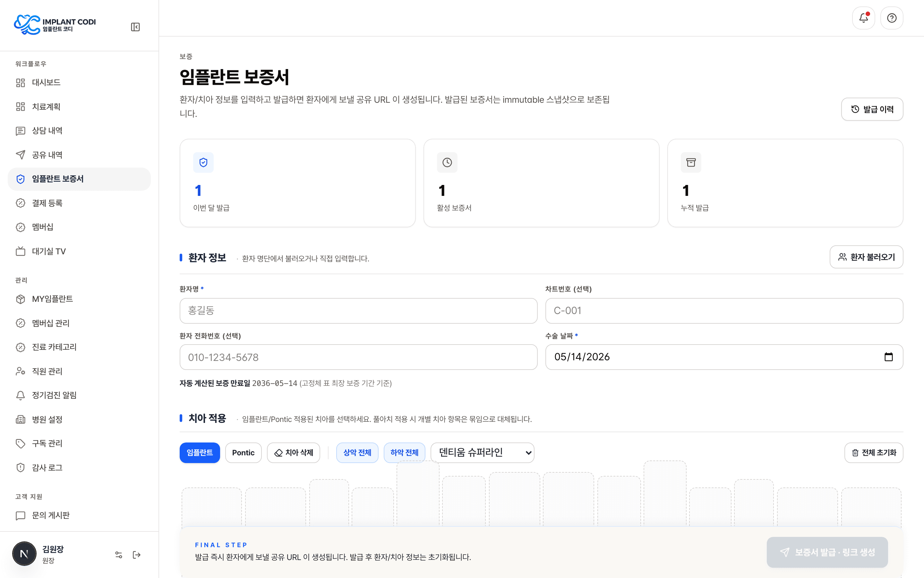The image size is (924, 578).
Task: Toggle the 치아 삭제 eraser mode
Action: [294, 453]
